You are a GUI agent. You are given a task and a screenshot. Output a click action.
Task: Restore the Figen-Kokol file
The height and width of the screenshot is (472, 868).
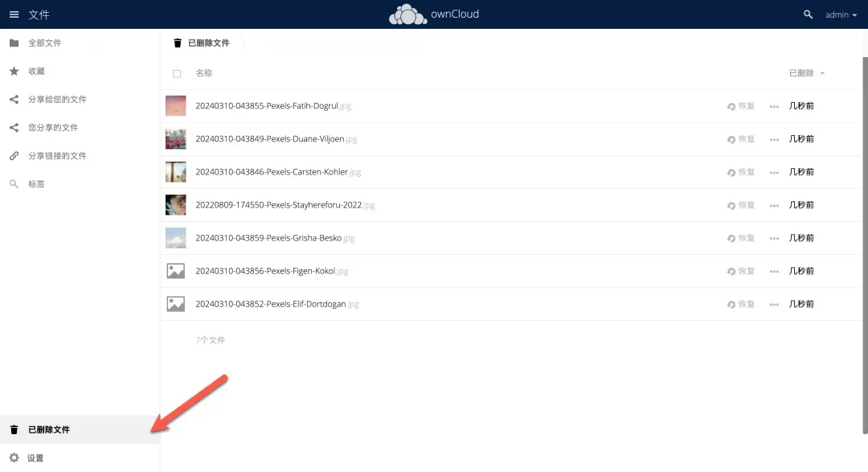click(x=740, y=271)
